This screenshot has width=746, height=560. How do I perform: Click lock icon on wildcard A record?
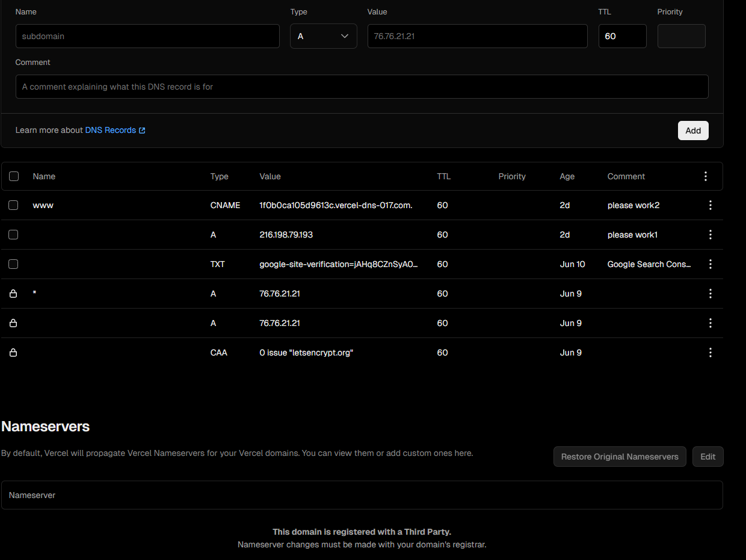13,294
